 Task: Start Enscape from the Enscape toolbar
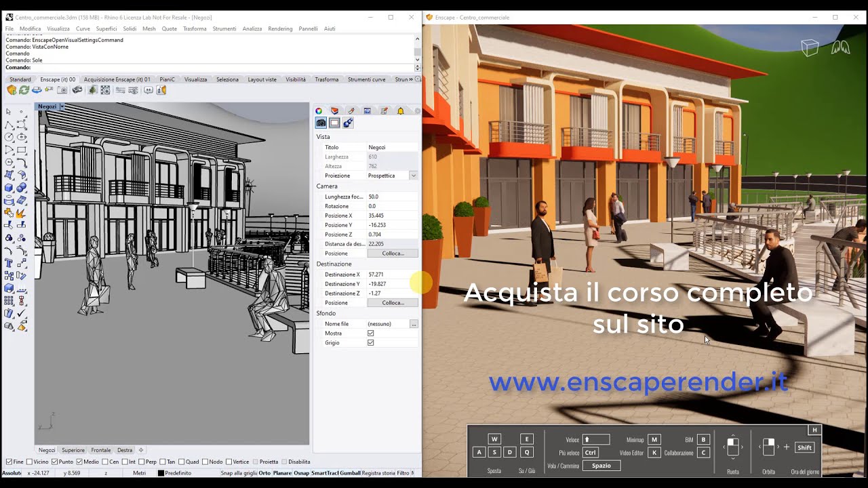pyautogui.click(x=12, y=90)
